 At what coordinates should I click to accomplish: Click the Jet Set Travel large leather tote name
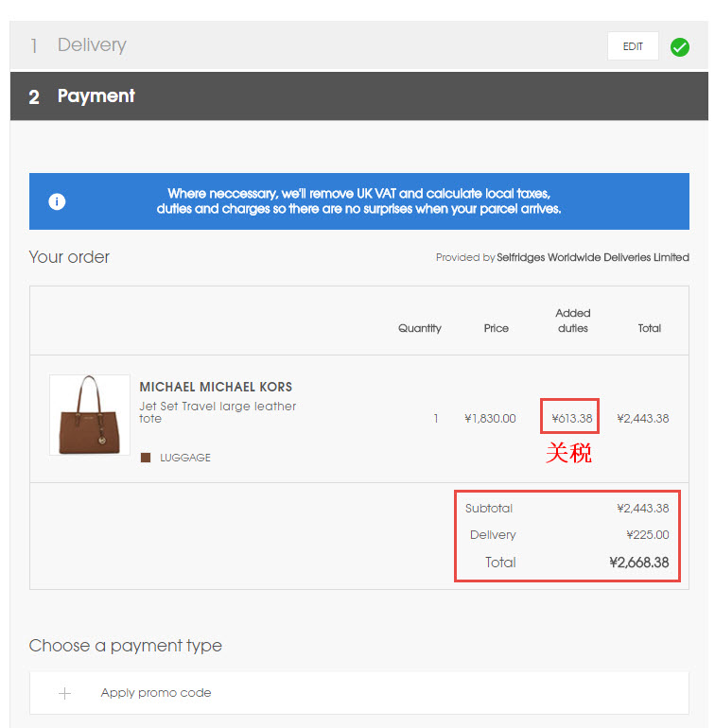218,412
